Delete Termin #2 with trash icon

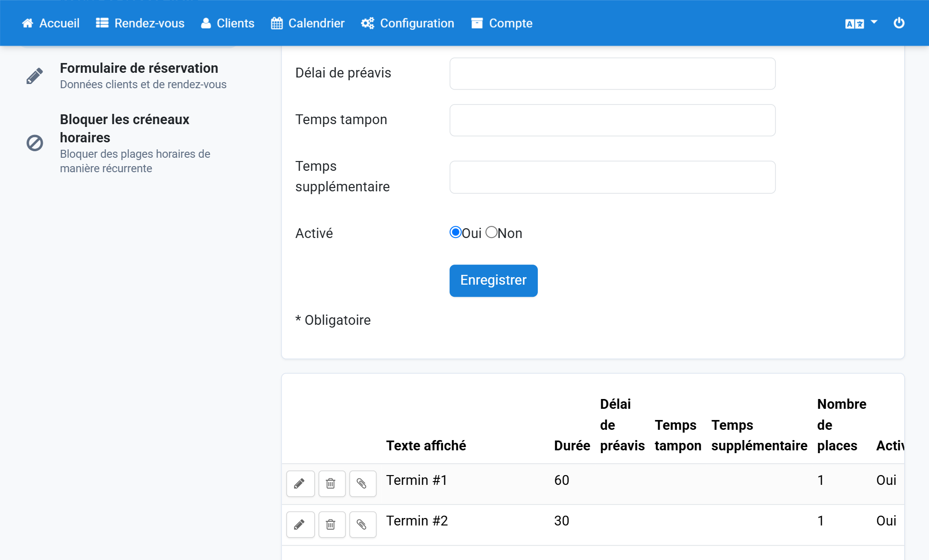(331, 525)
